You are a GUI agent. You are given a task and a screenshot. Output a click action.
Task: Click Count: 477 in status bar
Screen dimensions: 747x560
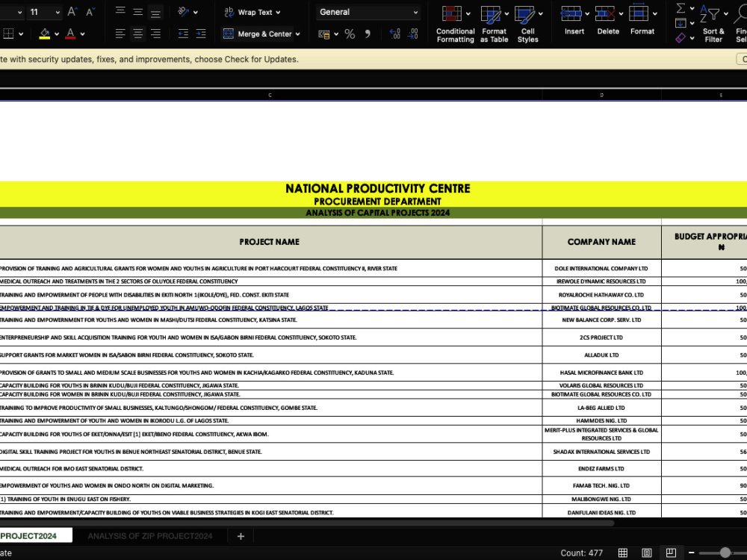coord(582,553)
